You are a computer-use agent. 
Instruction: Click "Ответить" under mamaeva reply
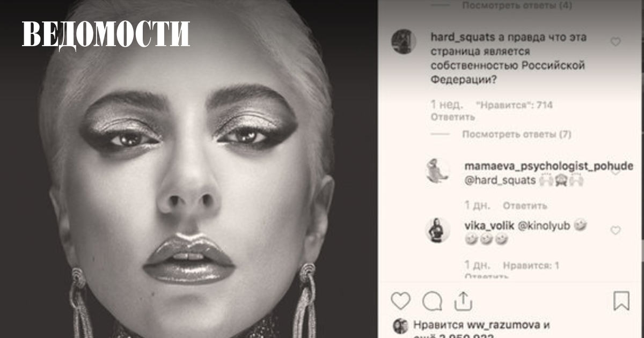[525, 205]
